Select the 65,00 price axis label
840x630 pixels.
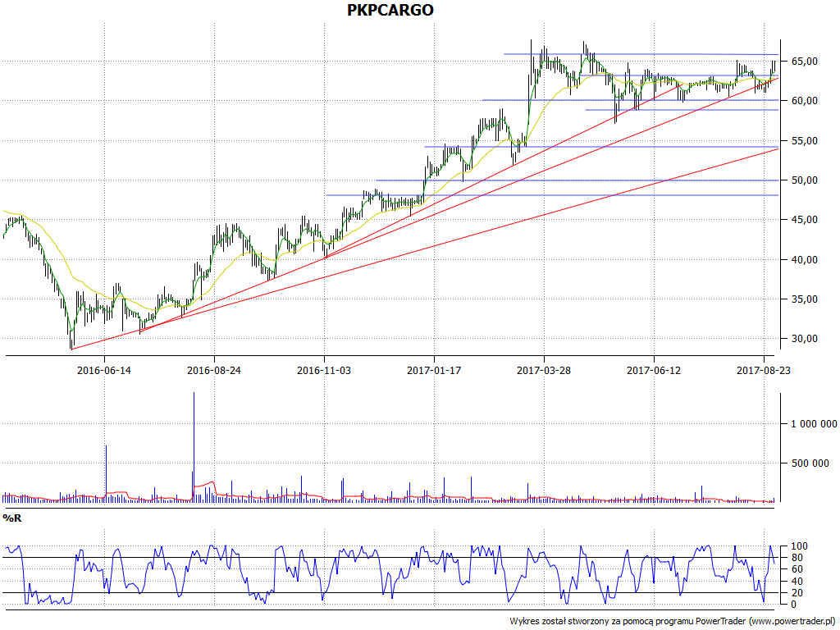[805, 62]
